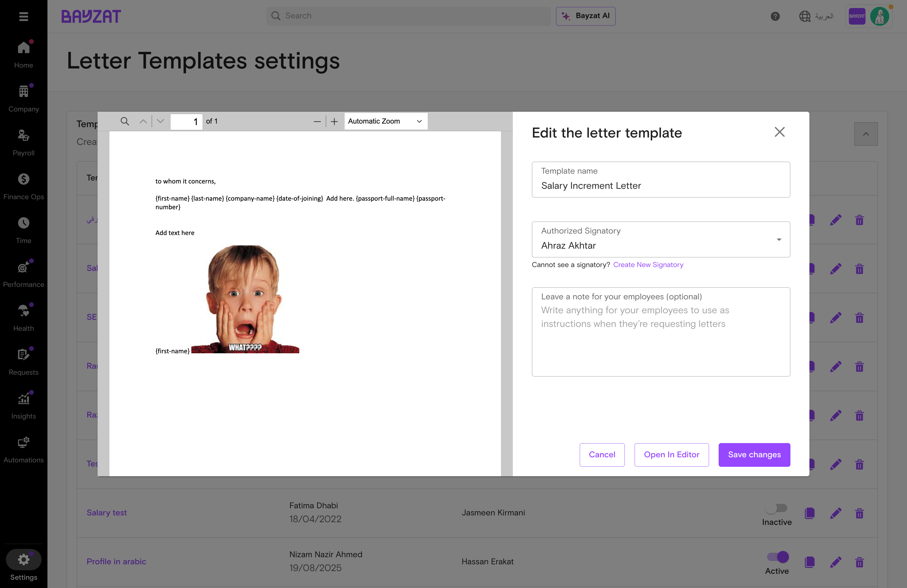Click the employee note text area
The height and width of the screenshot is (588, 907).
[661, 332]
